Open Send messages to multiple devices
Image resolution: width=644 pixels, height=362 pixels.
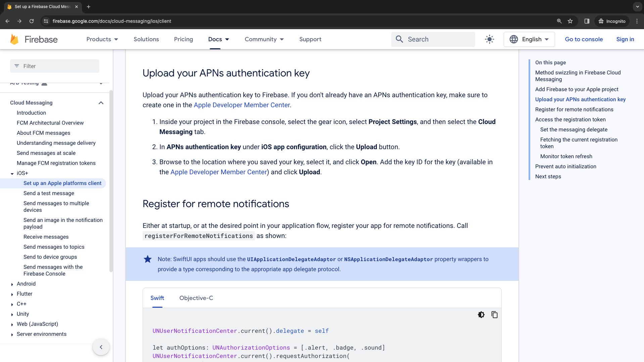click(56, 207)
